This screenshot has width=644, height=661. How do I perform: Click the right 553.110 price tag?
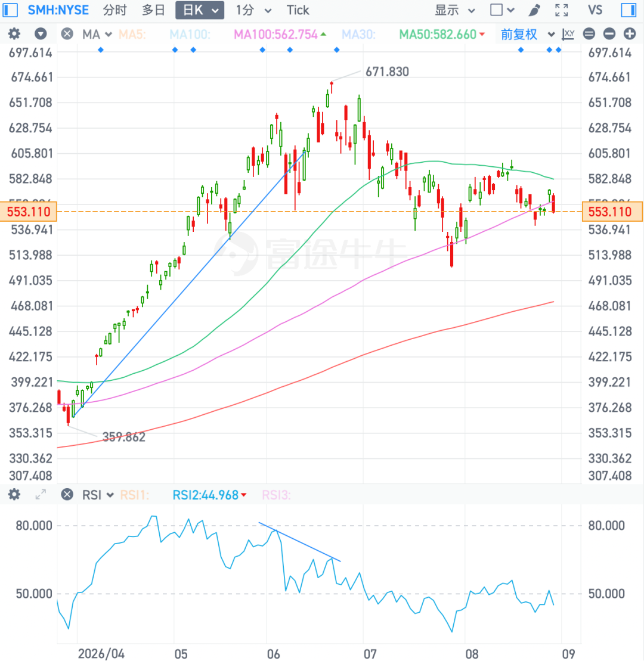pyautogui.click(x=612, y=212)
